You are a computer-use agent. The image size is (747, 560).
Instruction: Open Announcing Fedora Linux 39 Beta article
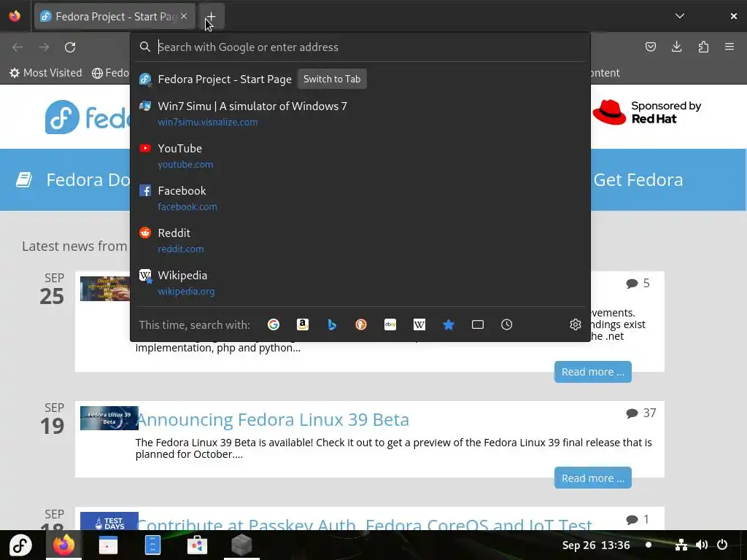click(x=273, y=419)
